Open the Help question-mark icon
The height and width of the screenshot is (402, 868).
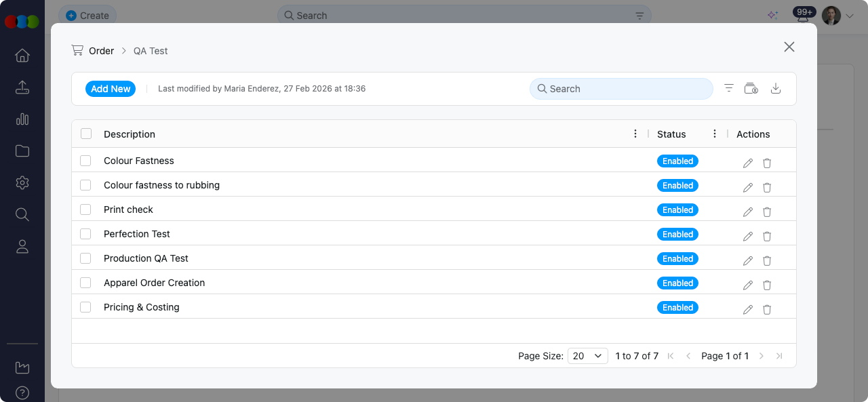point(22,393)
